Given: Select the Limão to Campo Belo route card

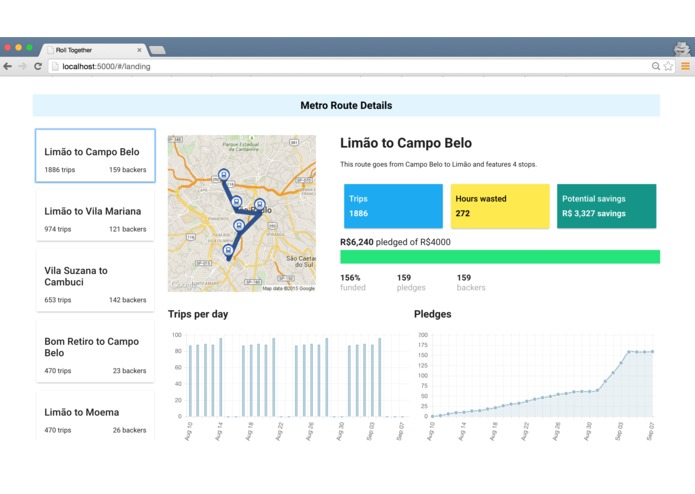Looking at the screenshot, I should (x=95, y=156).
